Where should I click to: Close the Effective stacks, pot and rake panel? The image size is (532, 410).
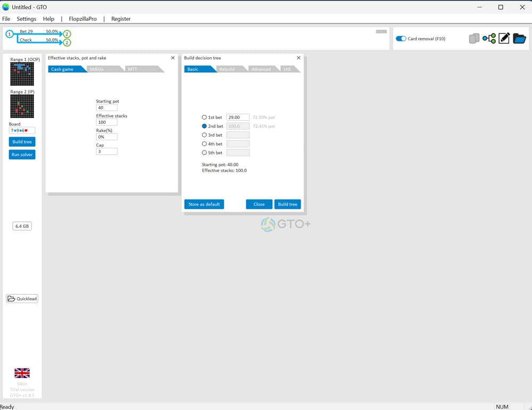173,58
